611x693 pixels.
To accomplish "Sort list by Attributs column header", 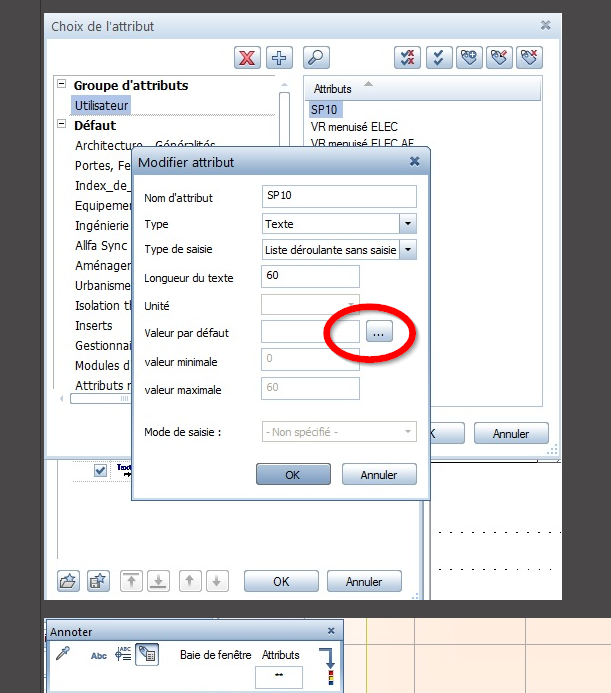I will coord(422,88).
